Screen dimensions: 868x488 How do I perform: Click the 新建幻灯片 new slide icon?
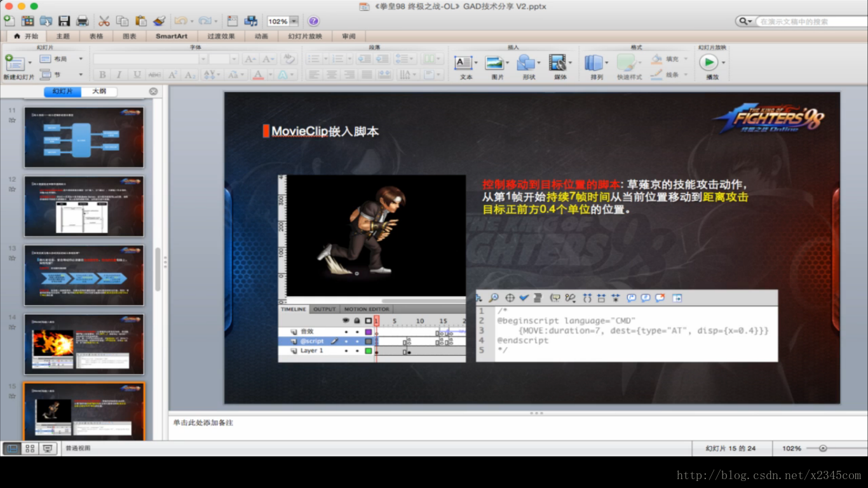[15, 63]
